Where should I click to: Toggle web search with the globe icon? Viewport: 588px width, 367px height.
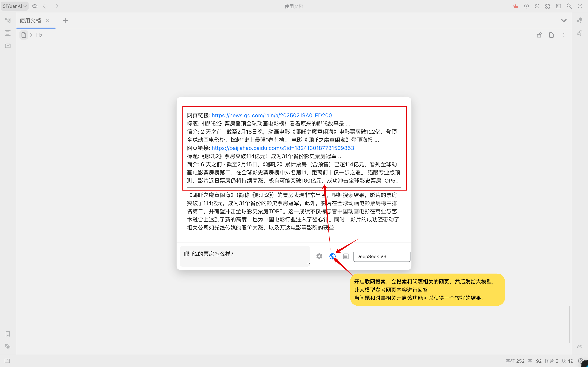point(332,256)
